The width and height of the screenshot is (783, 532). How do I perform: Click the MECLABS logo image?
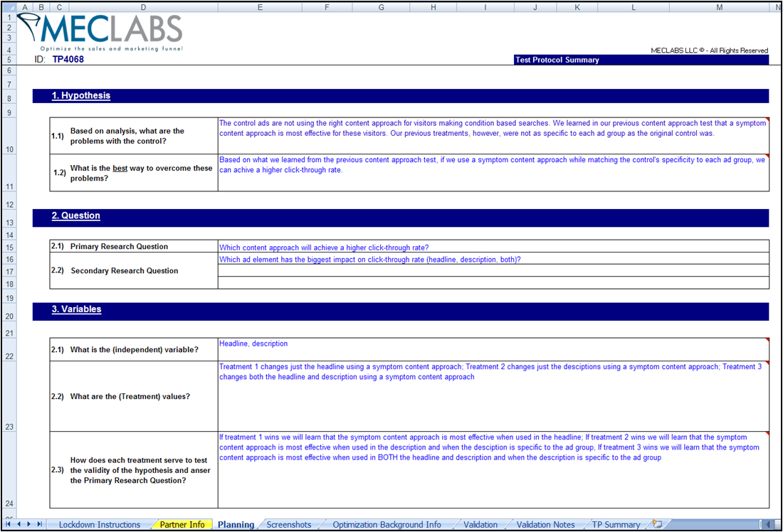[x=101, y=32]
